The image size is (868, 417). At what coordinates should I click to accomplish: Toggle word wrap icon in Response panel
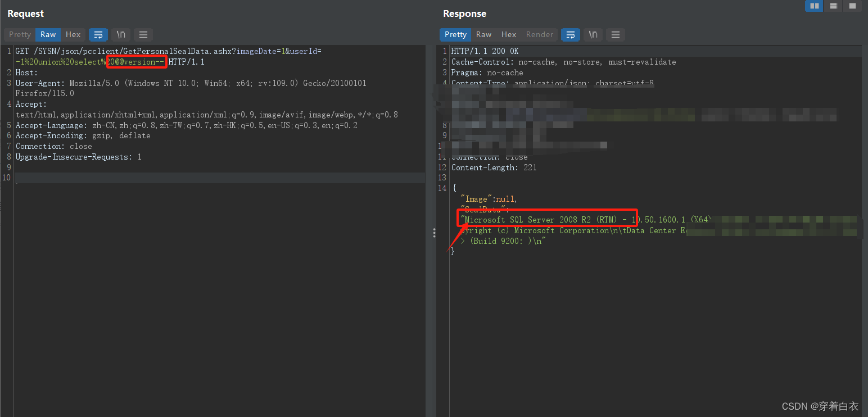coord(571,34)
